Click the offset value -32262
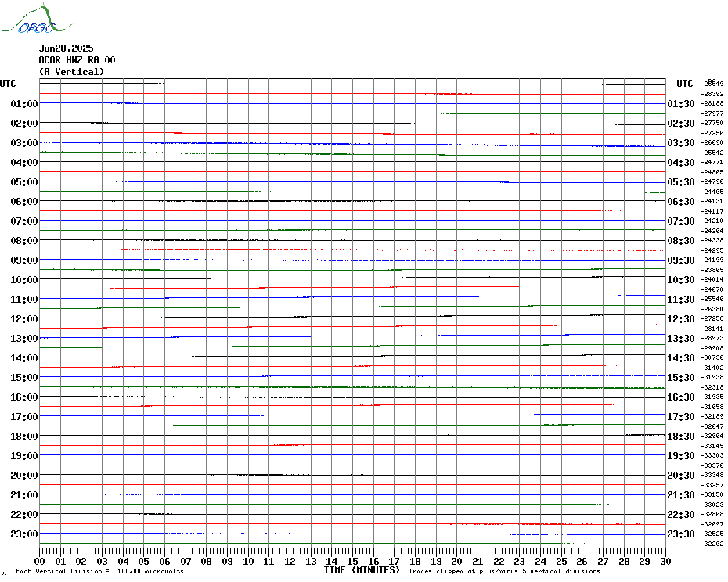The image size is (728, 582). tap(712, 544)
